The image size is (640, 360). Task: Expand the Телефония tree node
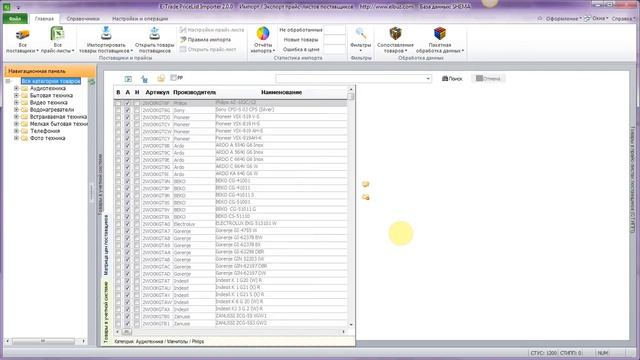point(16,131)
